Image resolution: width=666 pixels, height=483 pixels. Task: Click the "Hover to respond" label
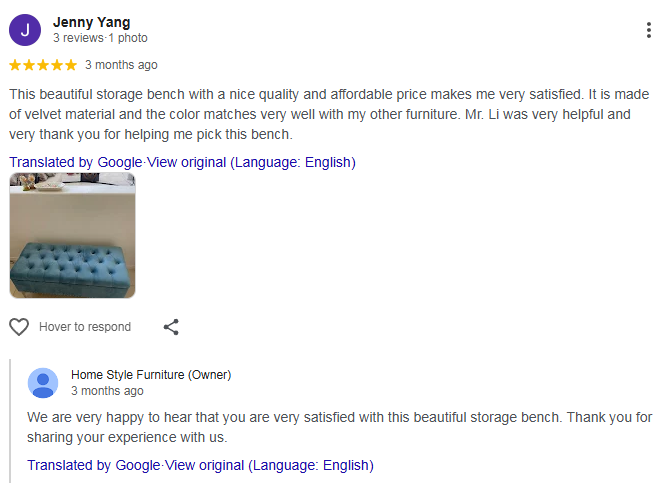point(85,327)
